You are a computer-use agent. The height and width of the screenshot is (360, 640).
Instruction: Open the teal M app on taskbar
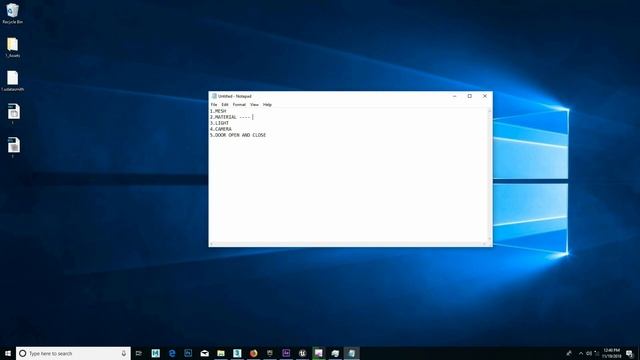tap(156, 353)
